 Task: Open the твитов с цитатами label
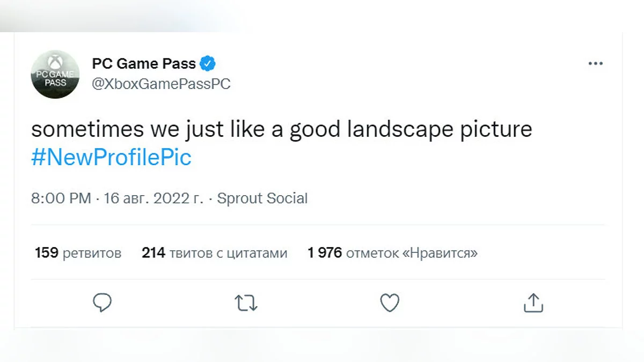click(x=228, y=253)
